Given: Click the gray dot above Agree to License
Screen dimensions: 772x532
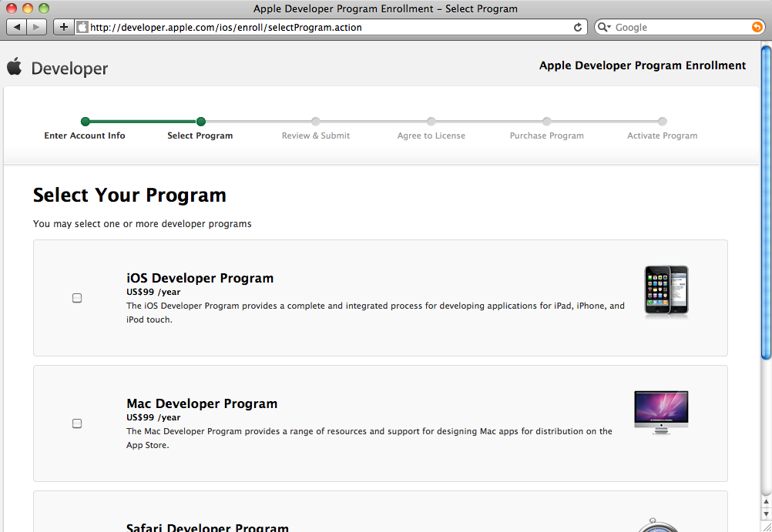Looking at the screenshot, I should [x=431, y=121].
